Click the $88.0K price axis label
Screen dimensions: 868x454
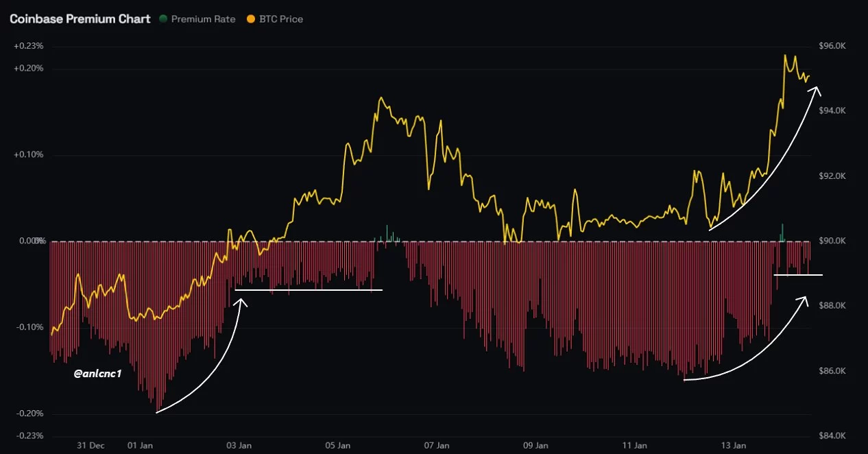coord(833,306)
